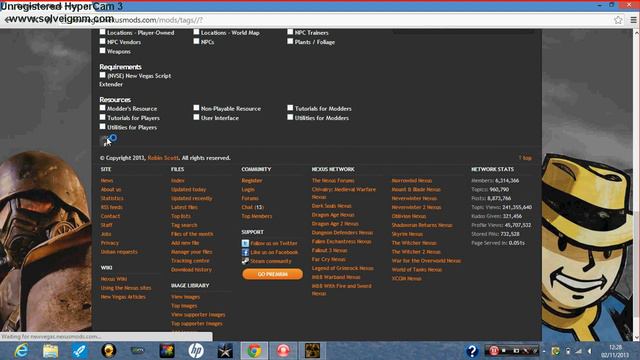The width and height of the screenshot is (640, 360).
Task: Open View images under Image Library
Action: [185, 297]
